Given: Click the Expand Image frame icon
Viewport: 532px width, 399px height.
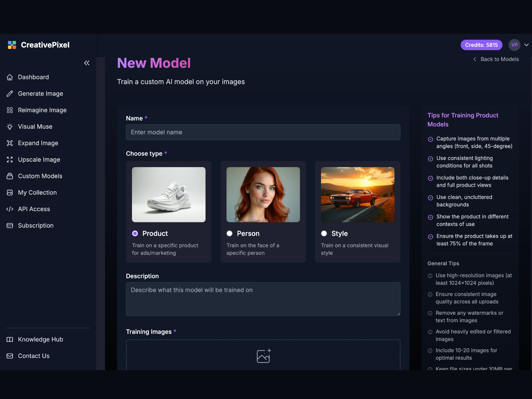Looking at the screenshot, I should tap(10, 143).
